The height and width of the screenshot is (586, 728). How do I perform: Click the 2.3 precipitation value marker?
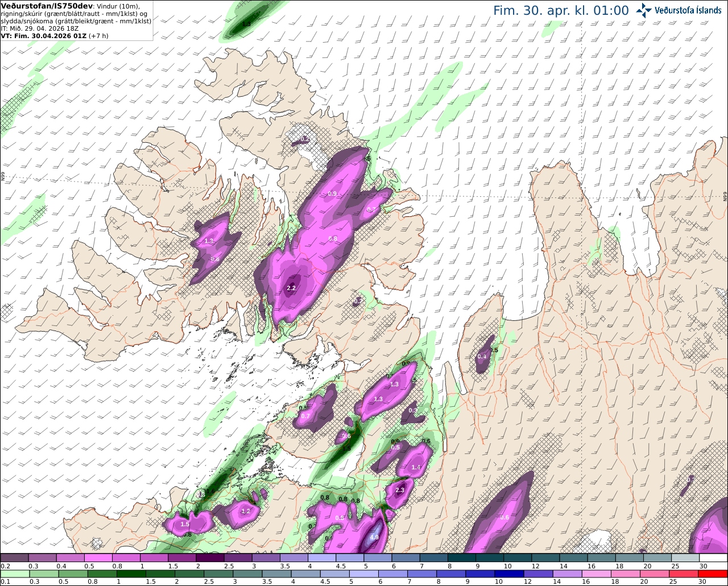coord(400,490)
